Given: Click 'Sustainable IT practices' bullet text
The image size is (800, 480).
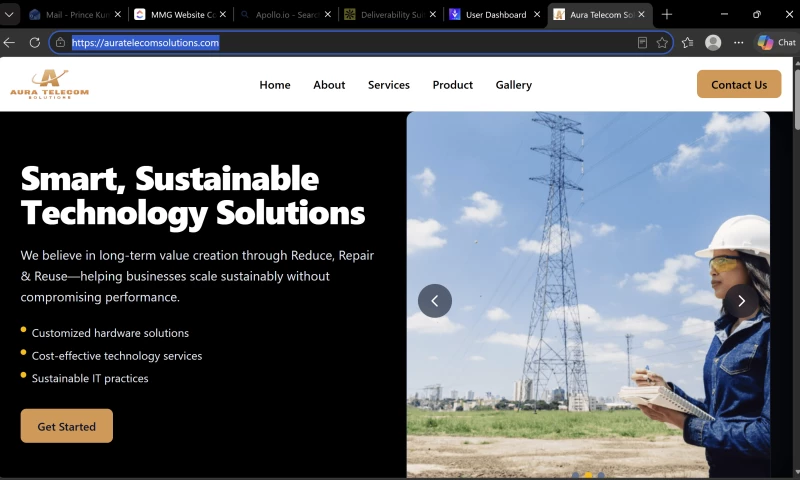Looking at the screenshot, I should pos(90,378).
